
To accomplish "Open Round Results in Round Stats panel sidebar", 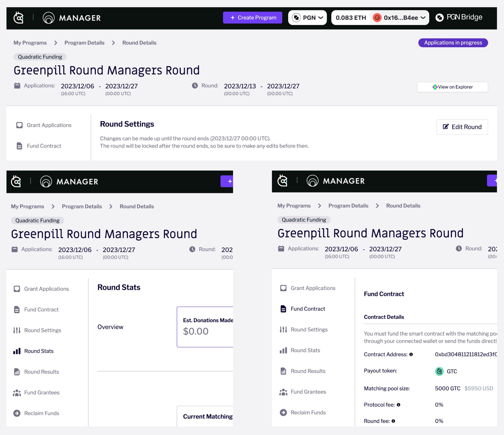I will point(36,372).
